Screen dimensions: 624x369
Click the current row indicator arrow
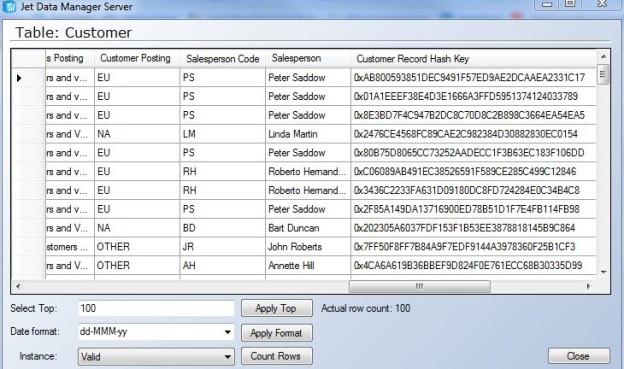pos(19,78)
